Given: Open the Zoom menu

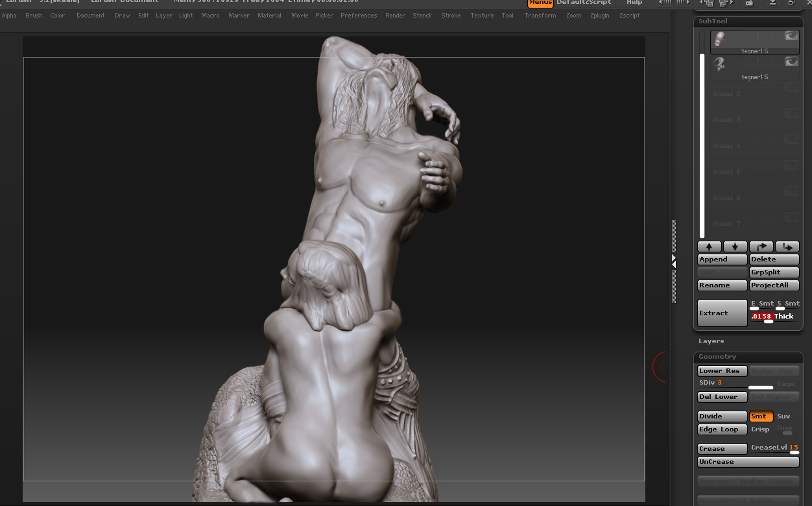Looking at the screenshot, I should coord(573,16).
